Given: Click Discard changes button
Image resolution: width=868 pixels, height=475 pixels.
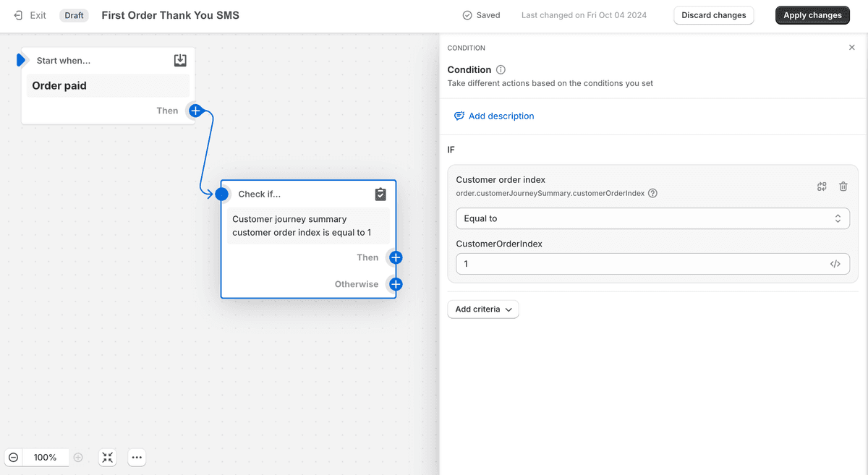Looking at the screenshot, I should pos(713,15).
